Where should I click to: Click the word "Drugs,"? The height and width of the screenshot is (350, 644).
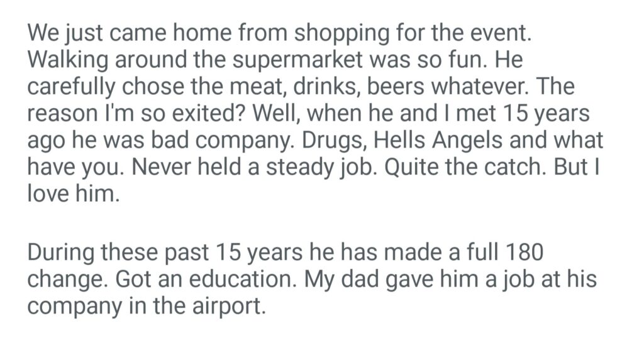pos(326,140)
